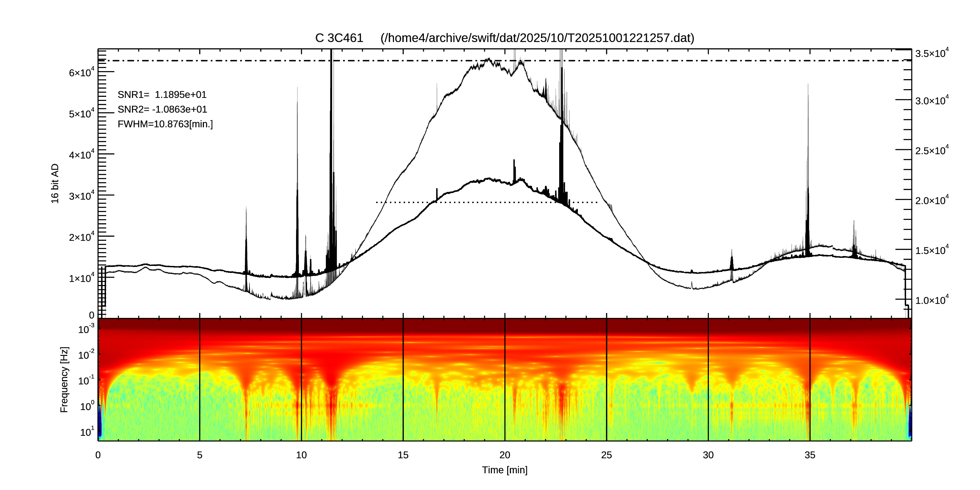Click the 10^-1 frequency axis label

86,380
